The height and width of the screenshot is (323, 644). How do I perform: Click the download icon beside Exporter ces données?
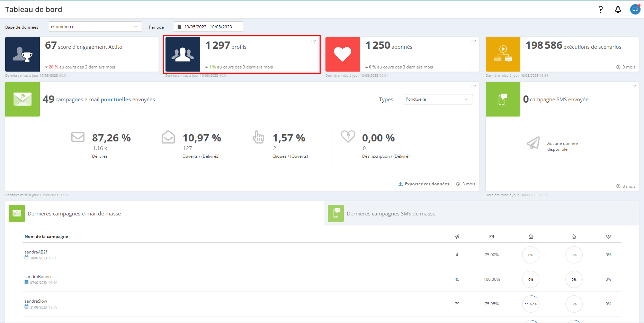click(401, 184)
